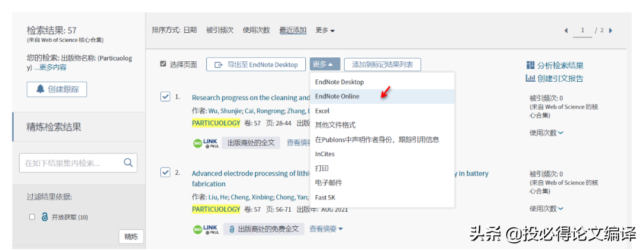644x250 pixels.
Task: Choose InCites from menu
Action: (x=382, y=154)
